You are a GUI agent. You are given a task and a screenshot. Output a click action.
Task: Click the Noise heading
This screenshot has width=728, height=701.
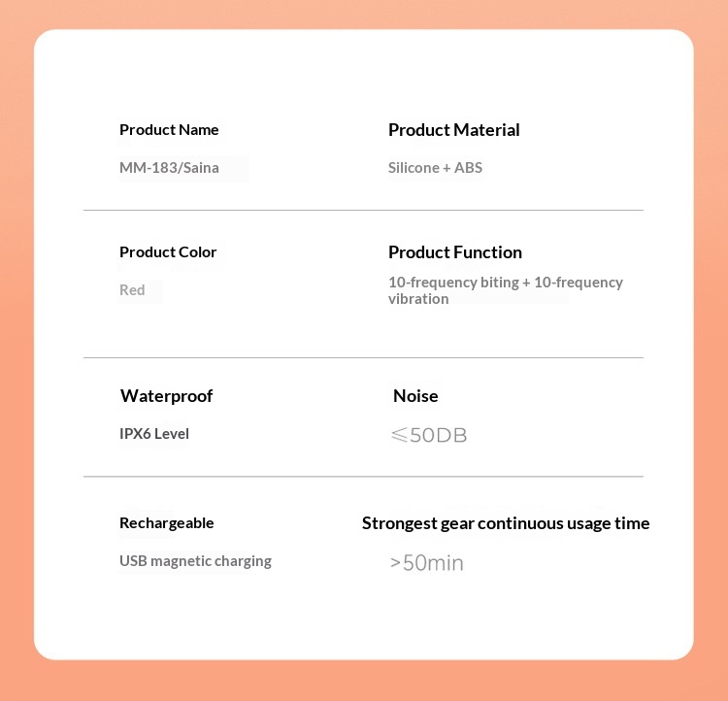point(415,396)
